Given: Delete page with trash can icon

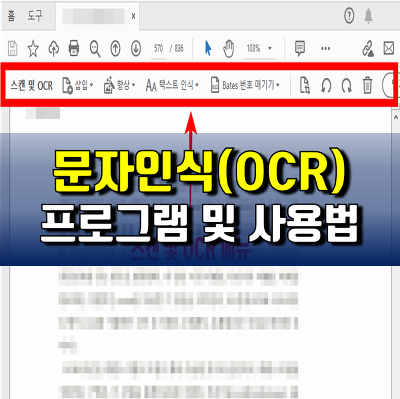Looking at the screenshot, I should (x=367, y=85).
